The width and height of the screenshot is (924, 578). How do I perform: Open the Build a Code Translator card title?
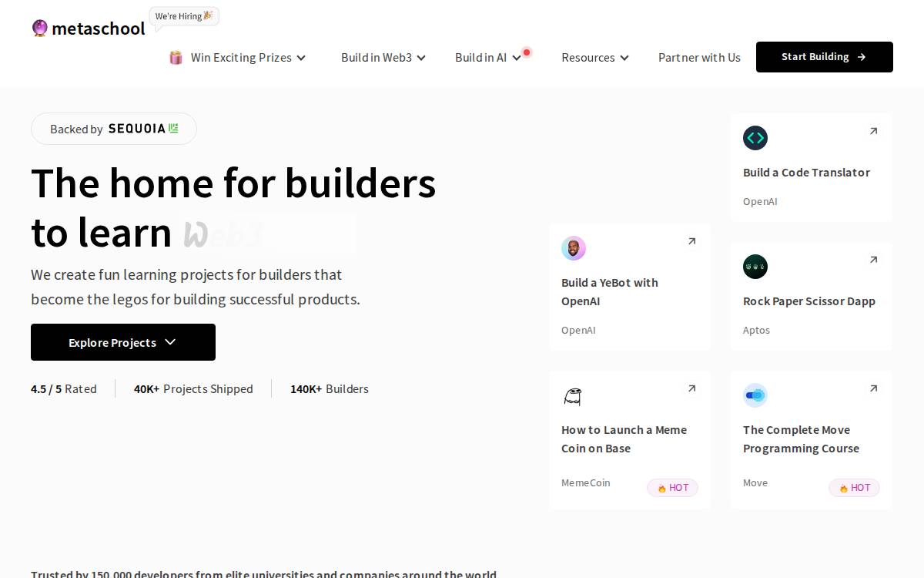click(806, 173)
